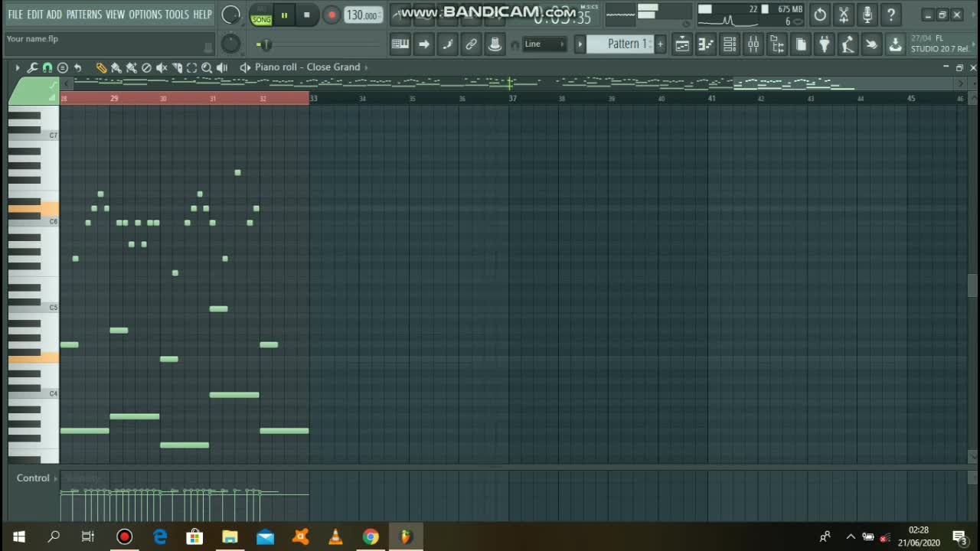Open Piano roll - Close Grand target channel
Screen dimensions: 980x551
tap(307, 67)
